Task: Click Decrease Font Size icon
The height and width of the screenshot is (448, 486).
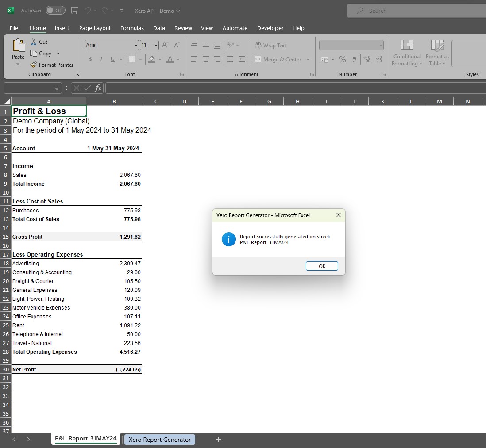Action: click(x=177, y=45)
